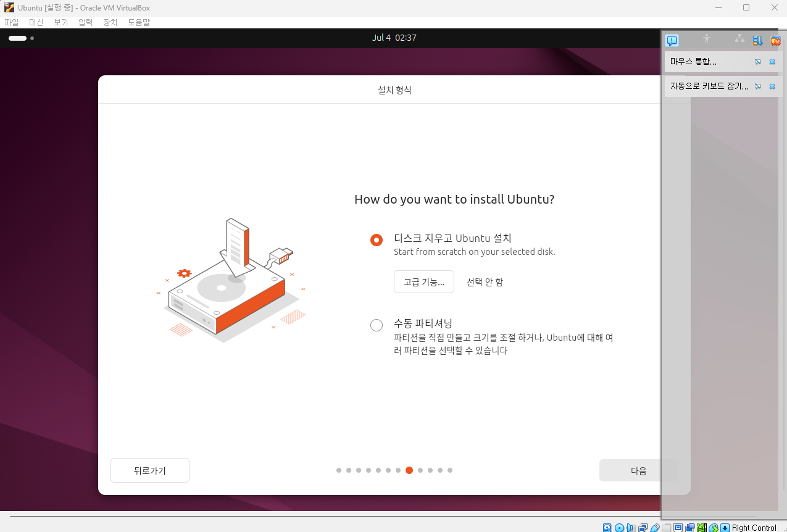Click the grayed network hierarchy icon
Image resolution: width=787 pixels, height=532 pixels.
point(739,39)
